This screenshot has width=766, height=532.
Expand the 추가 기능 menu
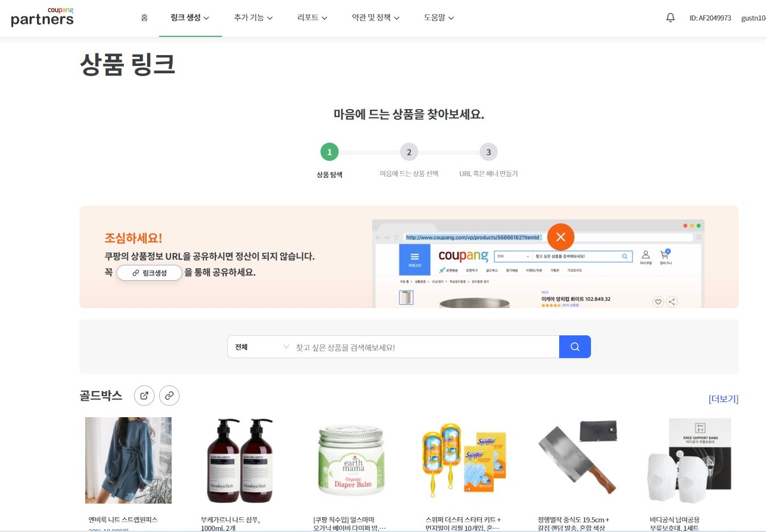click(253, 18)
